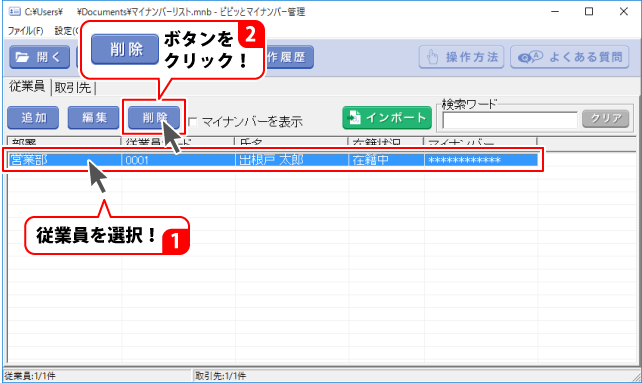This screenshot has height=383, width=642.
Task: Click the 取引先:1/1件 status bar entry
Action: tap(220, 376)
